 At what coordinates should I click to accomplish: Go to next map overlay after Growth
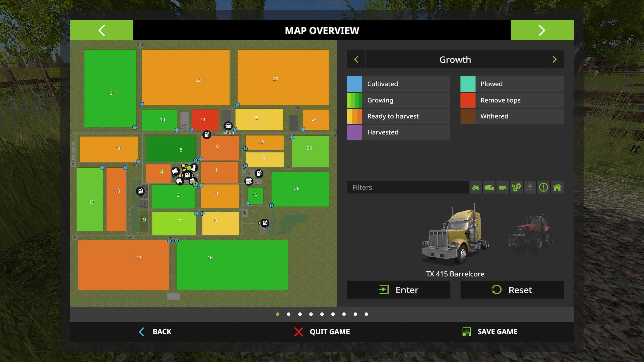[554, 60]
